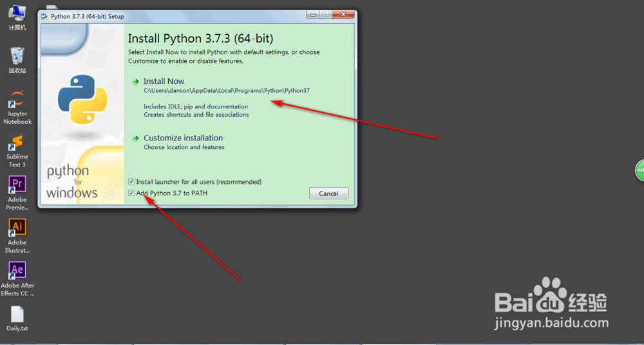Select the Jupyter Notebook desktop shortcut
The height and width of the screenshot is (345, 644).
pyautogui.click(x=17, y=108)
